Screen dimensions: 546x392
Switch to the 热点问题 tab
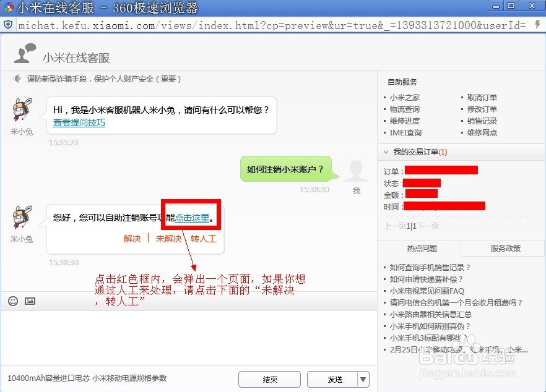tap(422, 249)
